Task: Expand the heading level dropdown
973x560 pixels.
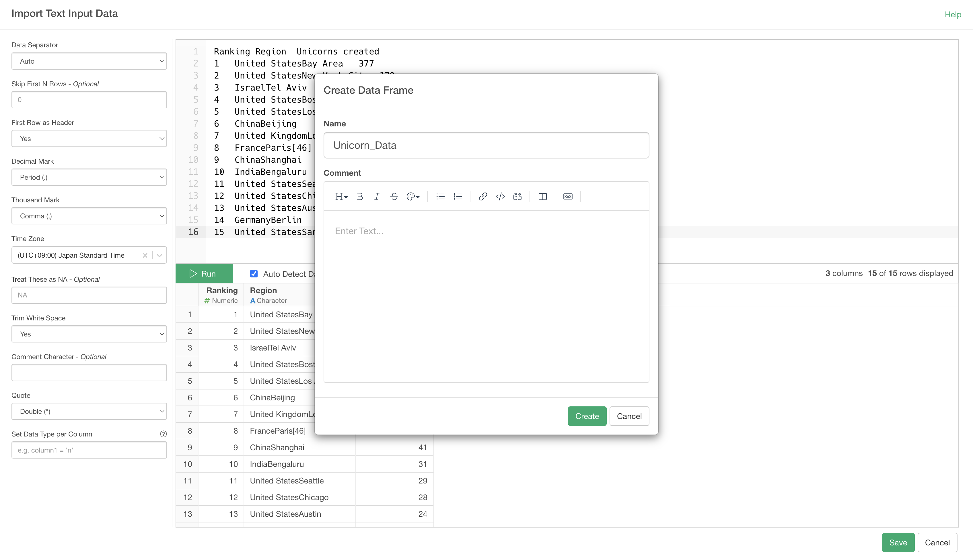Action: click(x=341, y=197)
